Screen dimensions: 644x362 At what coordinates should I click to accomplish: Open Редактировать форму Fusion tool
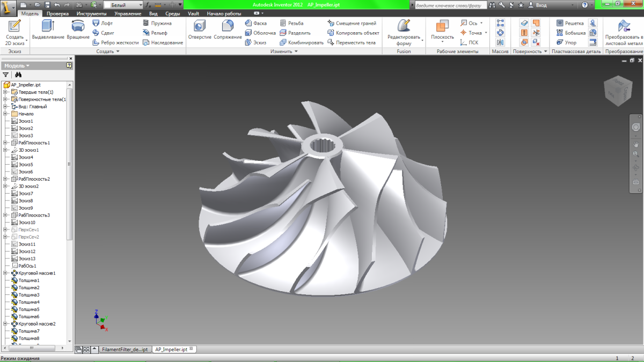[x=404, y=26]
